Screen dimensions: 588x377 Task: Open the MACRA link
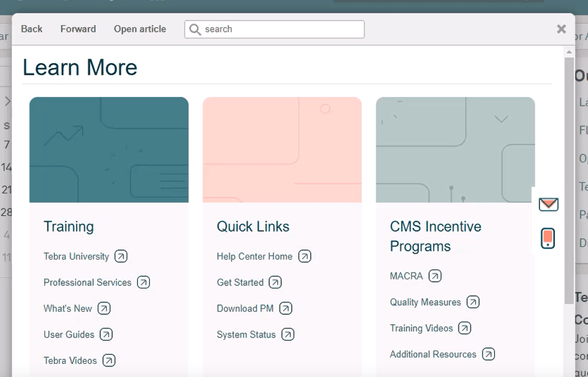pos(406,276)
